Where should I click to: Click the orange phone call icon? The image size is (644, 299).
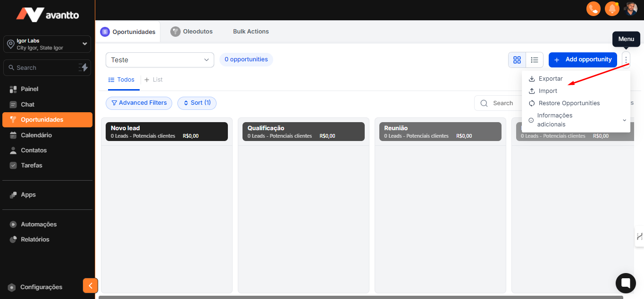(x=593, y=8)
